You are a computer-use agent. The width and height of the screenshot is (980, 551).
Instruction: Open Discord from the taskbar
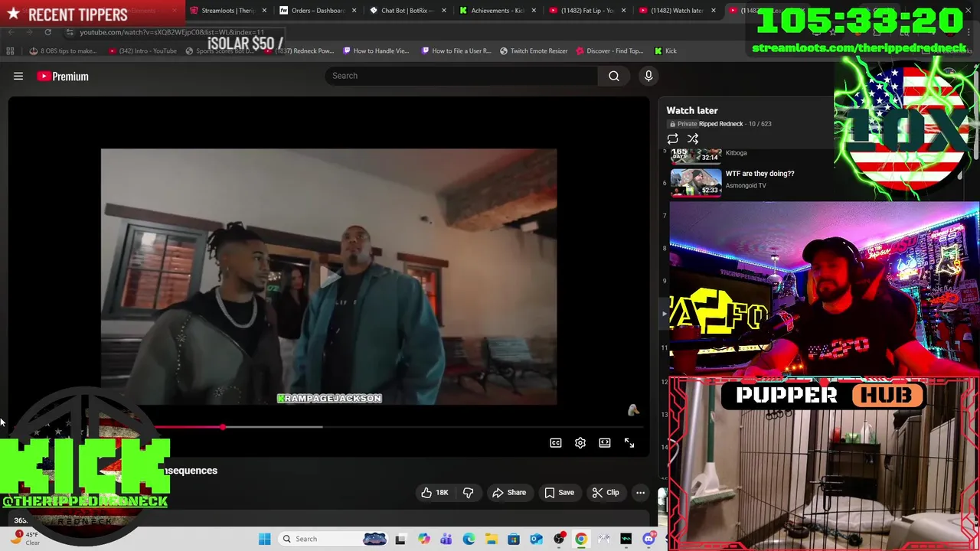pyautogui.click(x=648, y=539)
